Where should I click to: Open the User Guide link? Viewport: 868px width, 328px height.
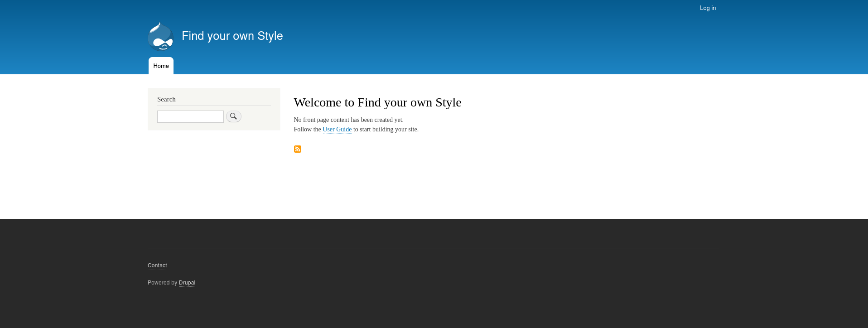tap(337, 130)
